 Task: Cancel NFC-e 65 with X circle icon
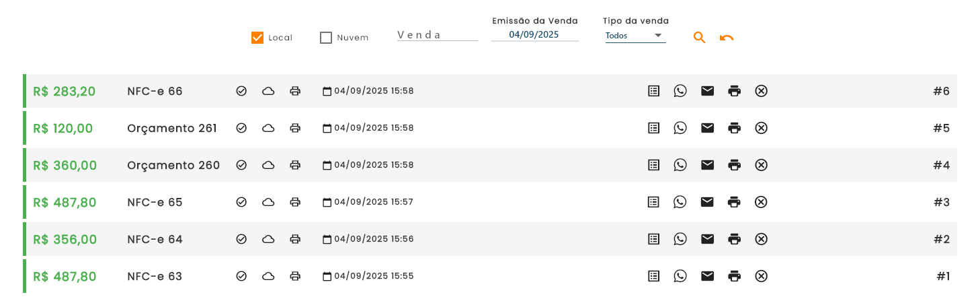coord(761,202)
